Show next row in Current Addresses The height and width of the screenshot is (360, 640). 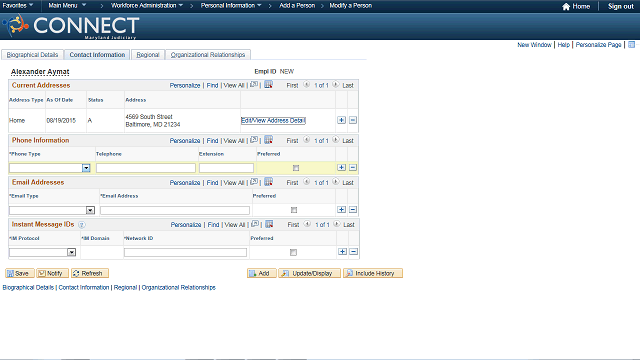[x=336, y=84]
